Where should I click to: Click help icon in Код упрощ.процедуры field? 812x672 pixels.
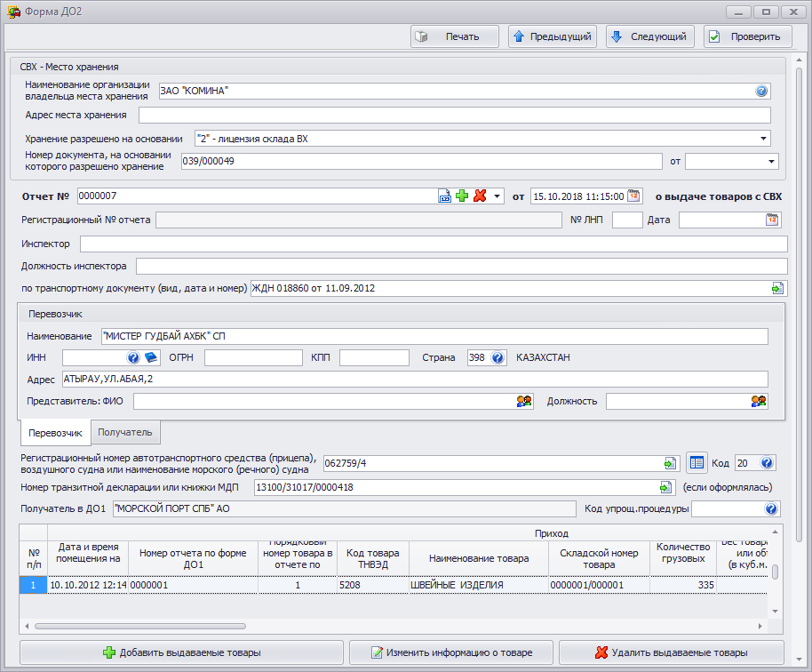pos(771,508)
